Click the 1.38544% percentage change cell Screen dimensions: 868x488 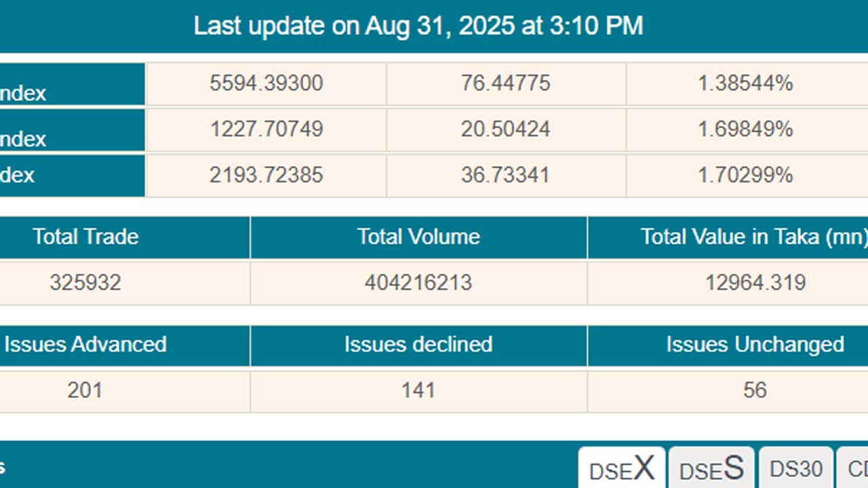pyautogui.click(x=745, y=83)
